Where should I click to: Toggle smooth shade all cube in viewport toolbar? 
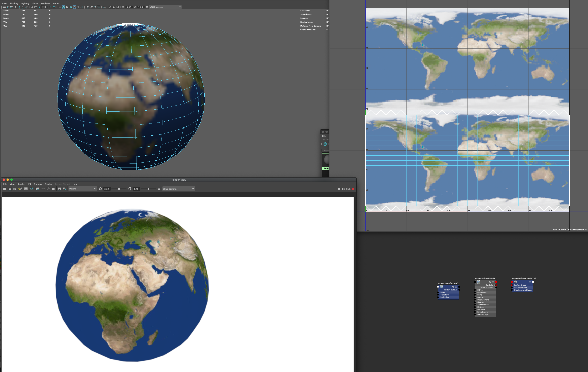pos(64,7)
